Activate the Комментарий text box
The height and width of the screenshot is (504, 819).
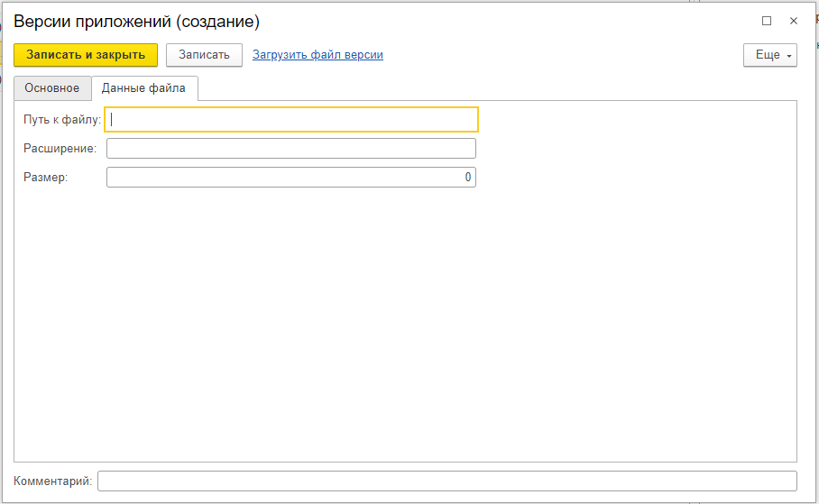447,481
